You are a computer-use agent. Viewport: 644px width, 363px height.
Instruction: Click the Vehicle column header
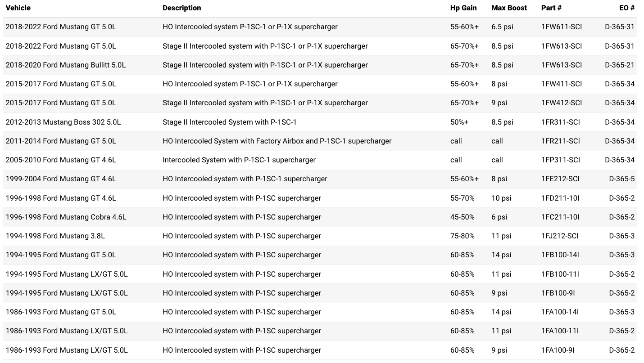pyautogui.click(x=18, y=8)
